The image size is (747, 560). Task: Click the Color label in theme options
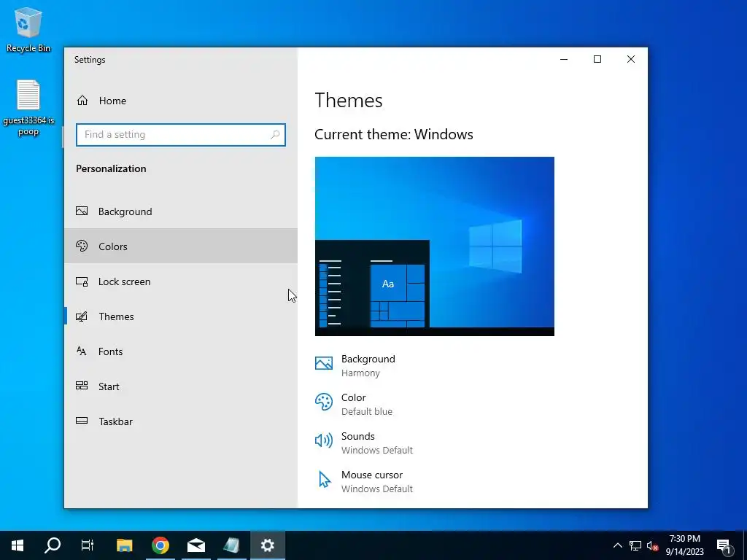click(354, 397)
